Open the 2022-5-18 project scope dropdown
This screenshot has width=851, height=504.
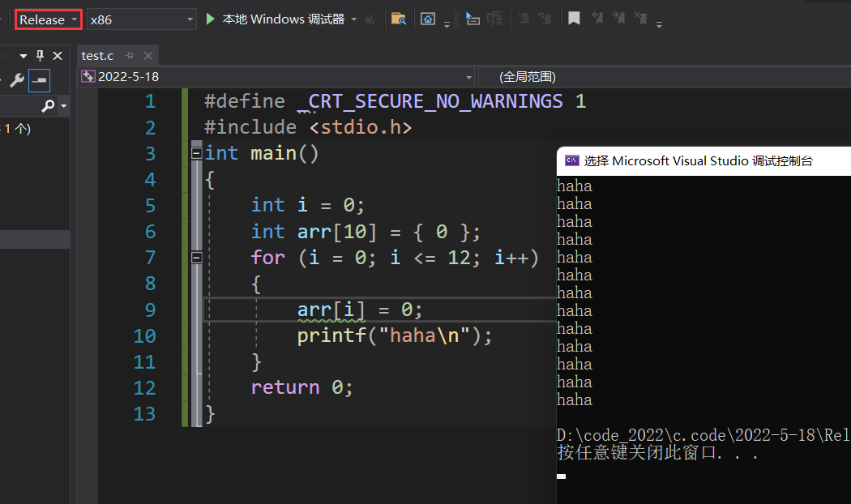coord(277,77)
